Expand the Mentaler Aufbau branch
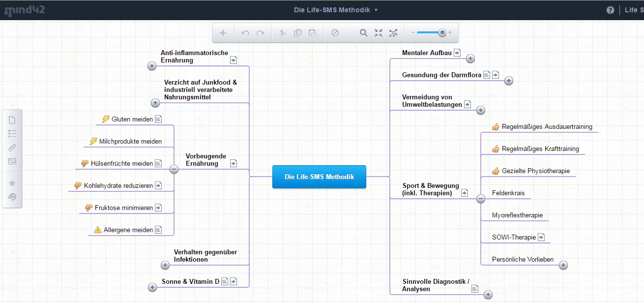Image resolution: width=644 pixels, height=302 pixels. [x=470, y=58]
